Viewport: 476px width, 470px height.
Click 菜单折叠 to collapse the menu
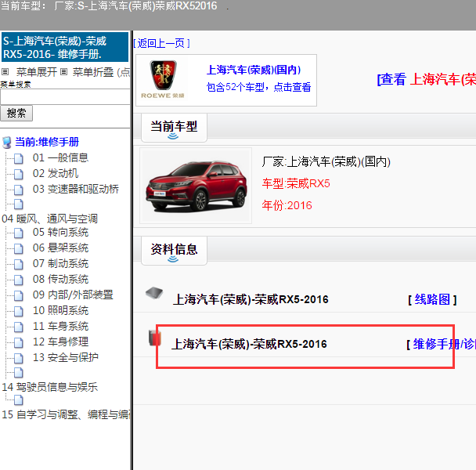click(93, 72)
